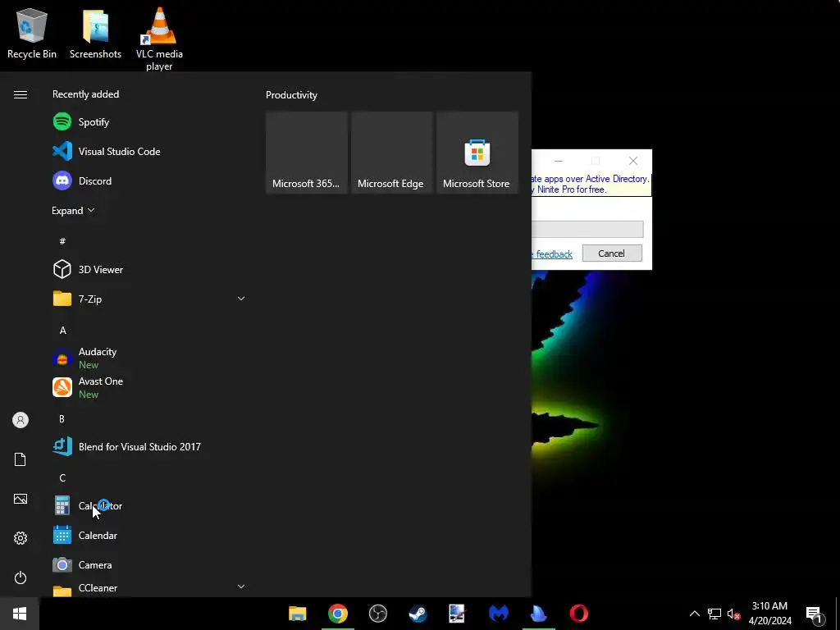Open Steam from the taskbar

pos(418,614)
